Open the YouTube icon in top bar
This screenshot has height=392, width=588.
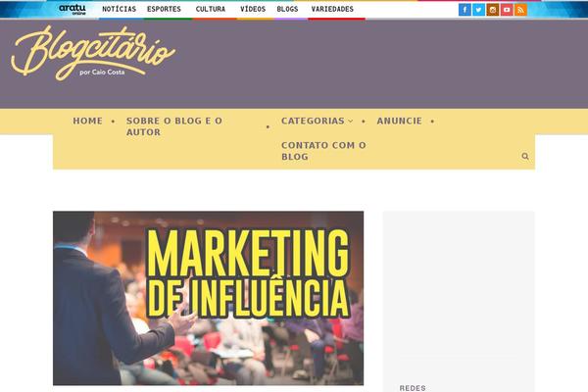[507, 10]
